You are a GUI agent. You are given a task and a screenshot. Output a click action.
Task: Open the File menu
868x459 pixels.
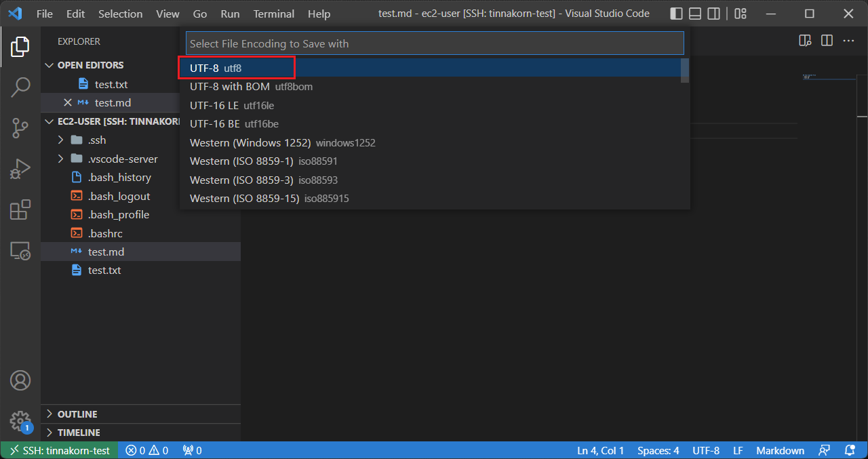pyautogui.click(x=45, y=14)
